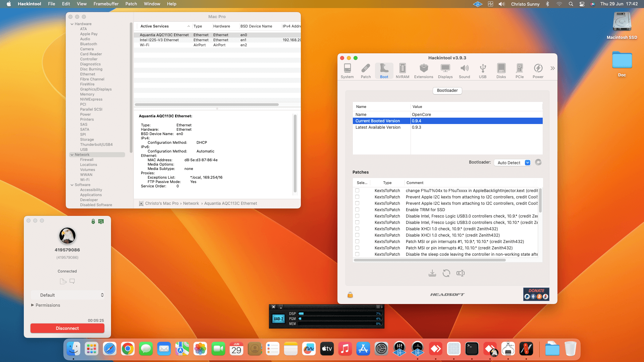The image size is (644, 362).
Task: Open the Auto Detect bootloader dropdown
Action: click(512, 163)
